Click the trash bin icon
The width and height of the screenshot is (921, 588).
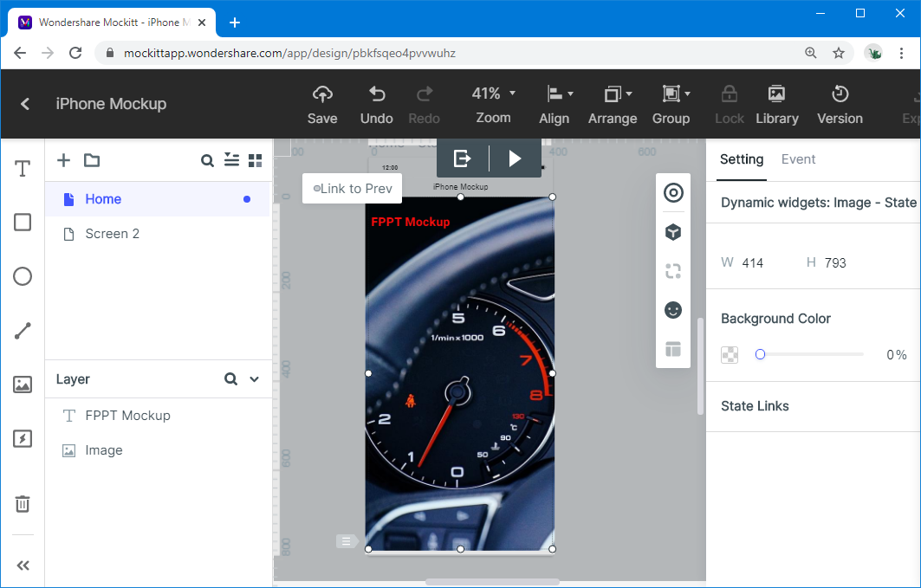point(23,503)
